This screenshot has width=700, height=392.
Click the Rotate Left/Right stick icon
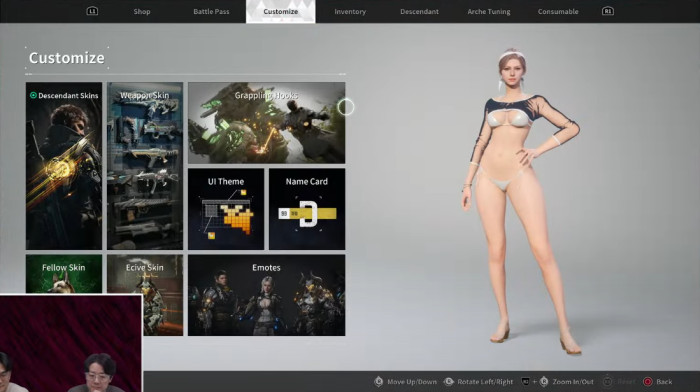[x=449, y=382]
